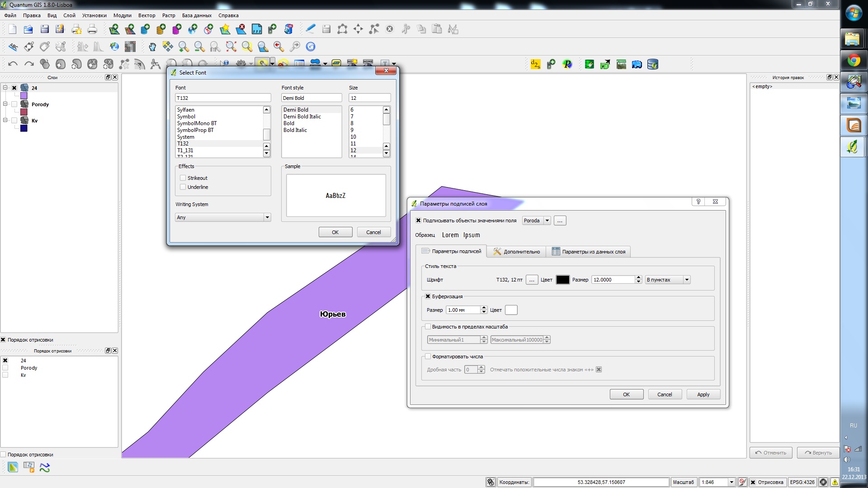Enable the Strikeout effect checkbox
Viewport: 868px width, 488px height.
[183, 178]
